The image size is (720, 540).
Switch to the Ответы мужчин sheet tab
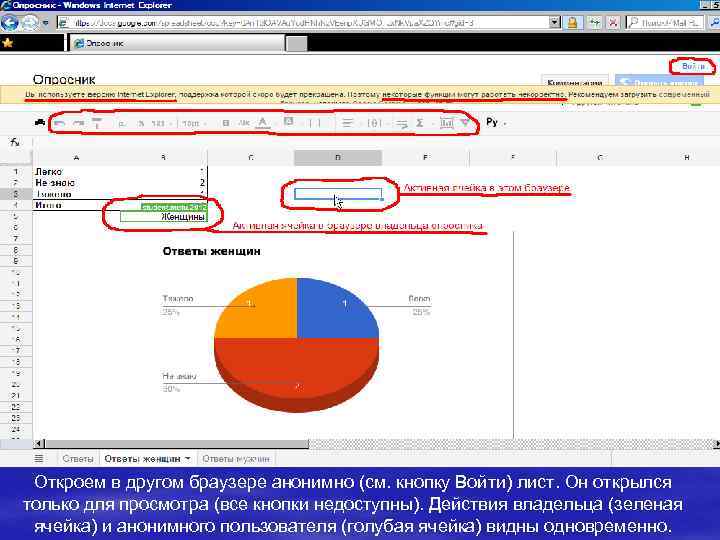[236, 459]
